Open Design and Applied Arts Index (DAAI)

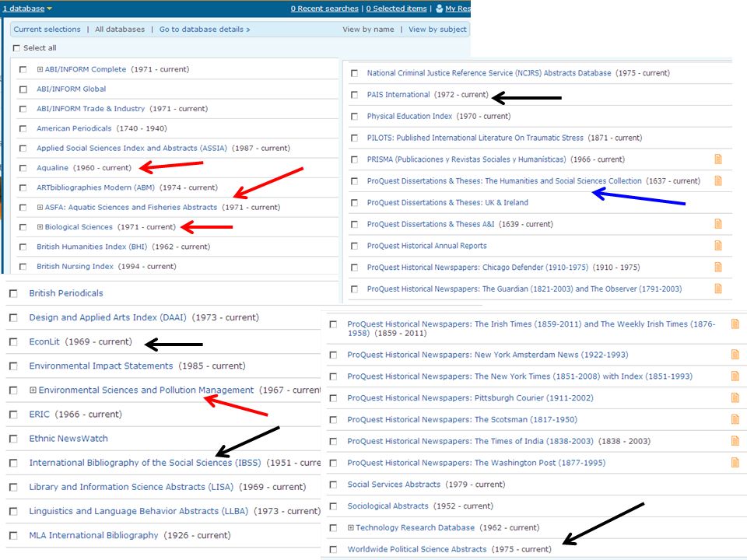point(107,317)
